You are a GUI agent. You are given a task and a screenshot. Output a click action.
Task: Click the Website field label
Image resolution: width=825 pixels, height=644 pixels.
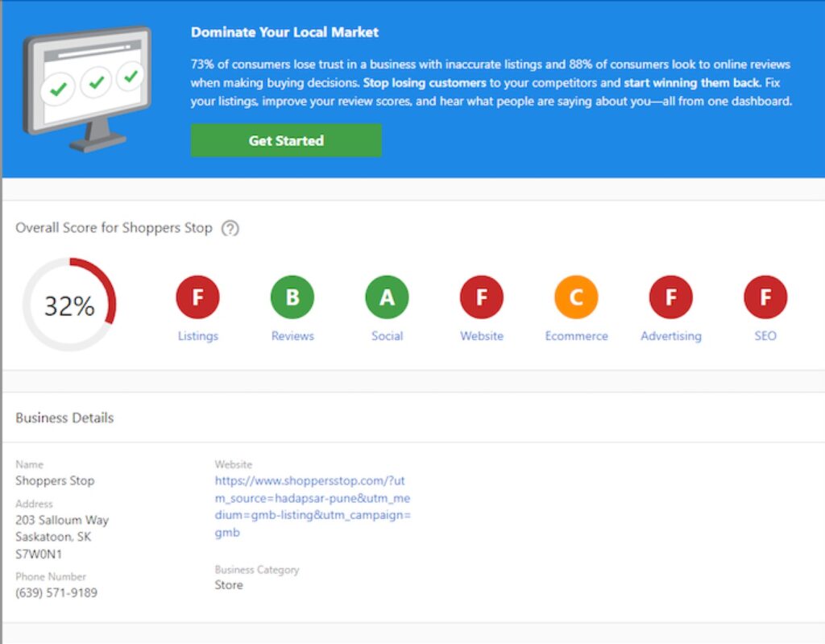tap(234, 464)
